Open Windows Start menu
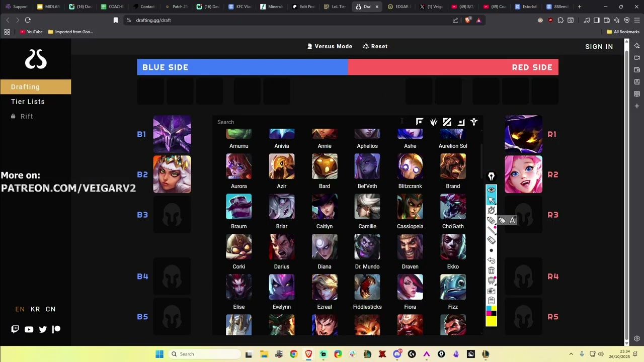This screenshot has height=362, width=644. point(159,354)
